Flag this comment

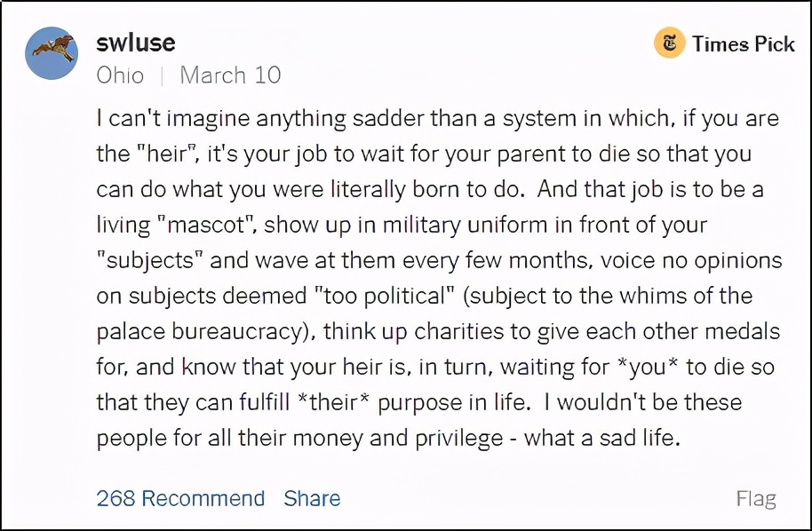pyautogui.click(x=756, y=499)
